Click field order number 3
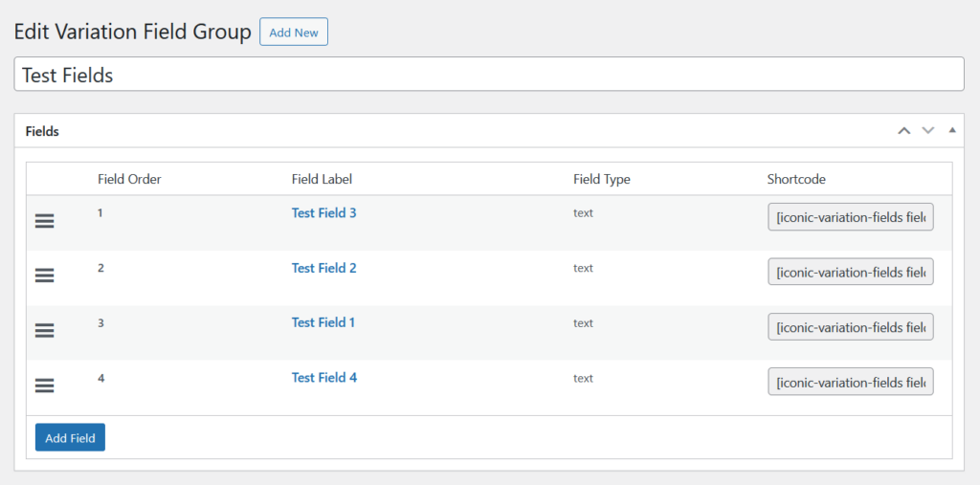This screenshot has height=485, width=980. point(100,323)
